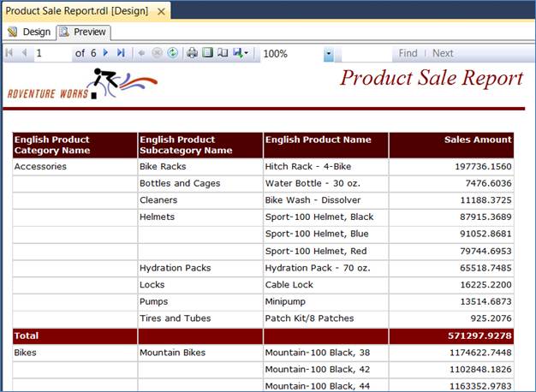Select the Stop rendering icon
The width and height of the screenshot is (536, 392).
point(157,53)
